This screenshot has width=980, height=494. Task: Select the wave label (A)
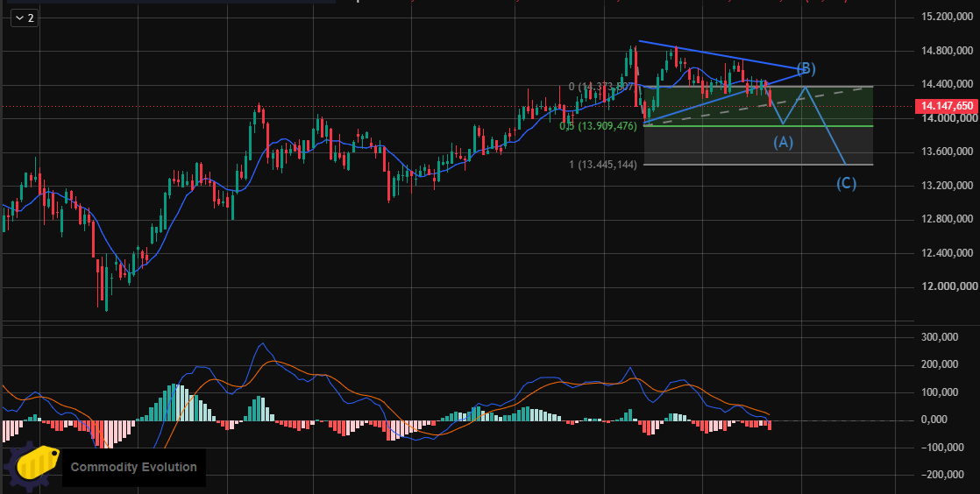[x=783, y=143]
